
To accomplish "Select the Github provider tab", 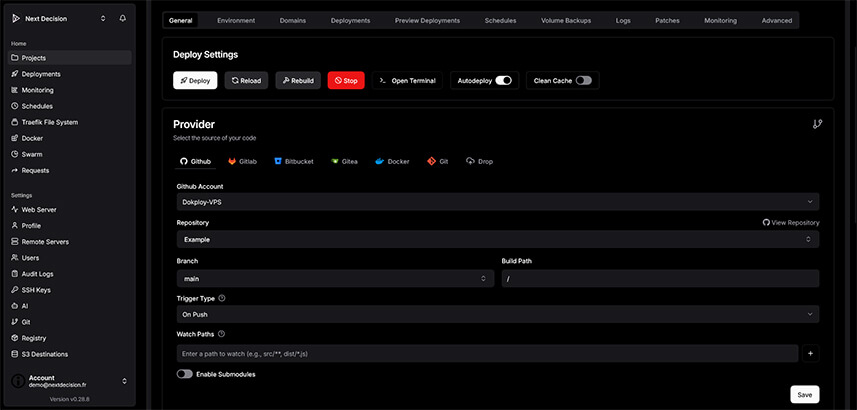I will (x=196, y=161).
